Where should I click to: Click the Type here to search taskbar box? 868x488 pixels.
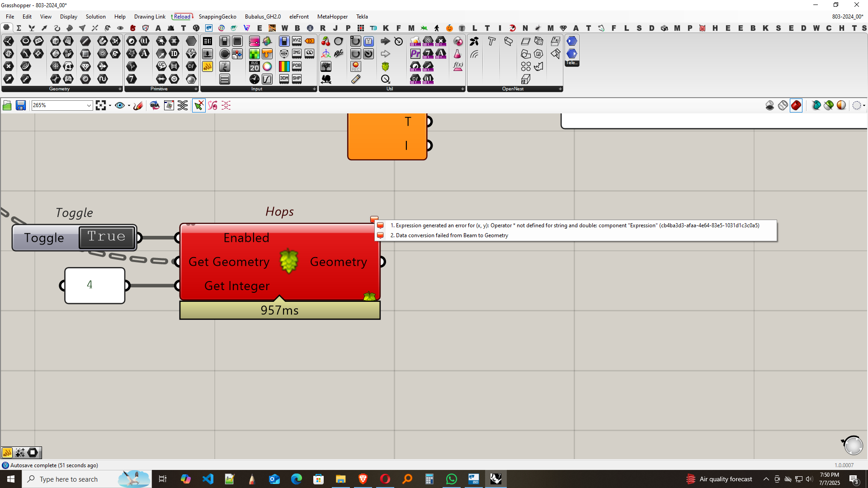pos(86,479)
